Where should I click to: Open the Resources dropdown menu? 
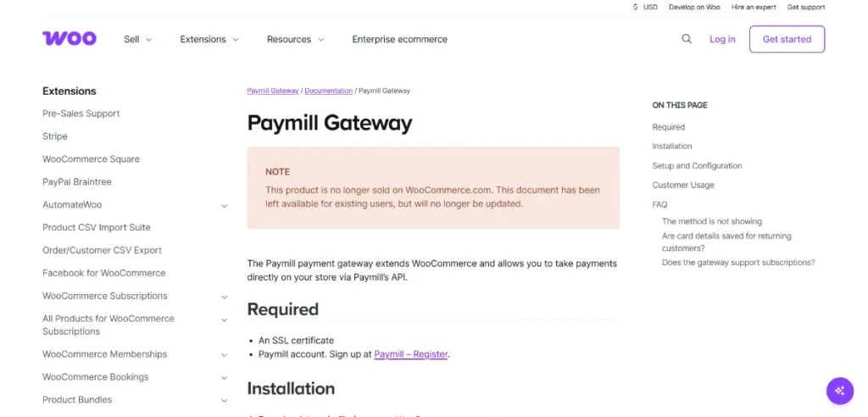coord(295,39)
